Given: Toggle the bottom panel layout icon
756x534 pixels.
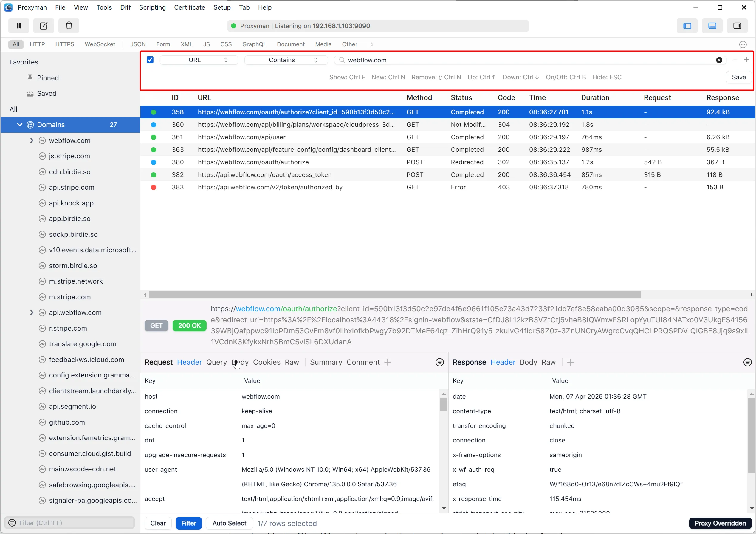Looking at the screenshot, I should click(x=712, y=26).
